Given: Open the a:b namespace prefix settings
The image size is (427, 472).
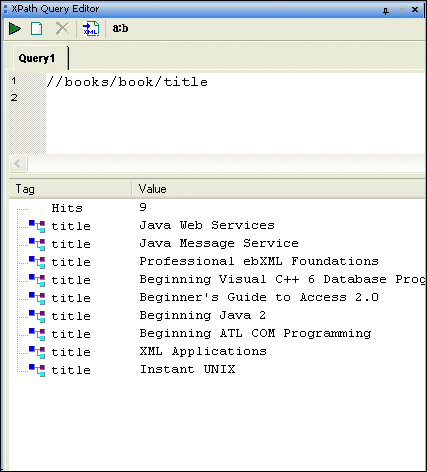Looking at the screenshot, I should (120, 28).
